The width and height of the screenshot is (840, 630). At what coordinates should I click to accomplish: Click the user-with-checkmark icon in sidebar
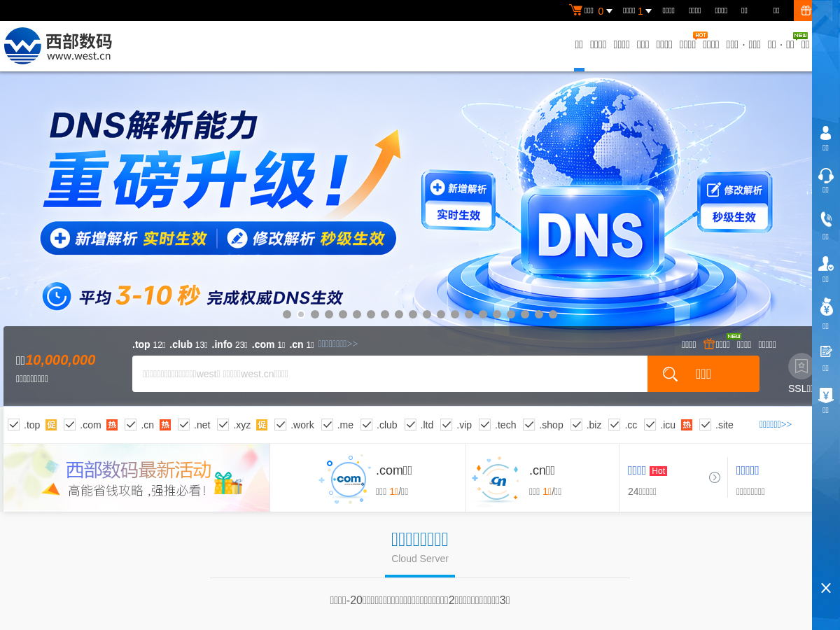click(825, 264)
